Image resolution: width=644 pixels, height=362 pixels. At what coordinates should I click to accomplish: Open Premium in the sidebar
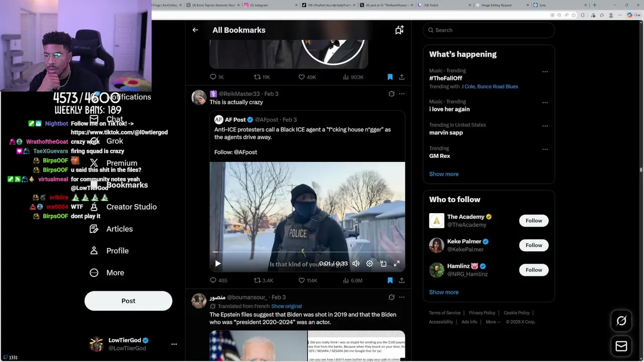tap(113, 163)
